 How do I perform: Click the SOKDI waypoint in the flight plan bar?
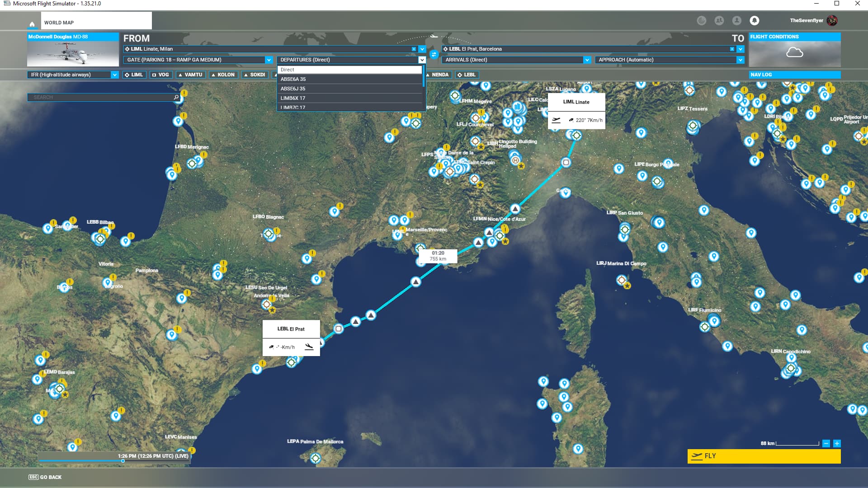255,75
